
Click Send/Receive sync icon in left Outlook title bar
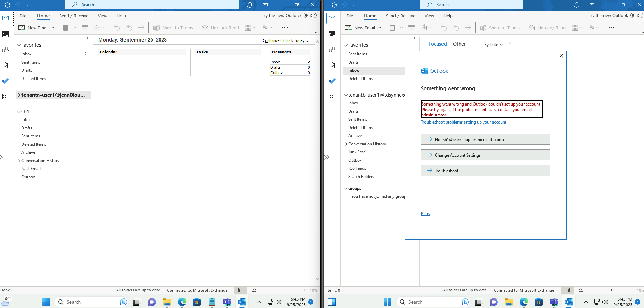[7, 5]
